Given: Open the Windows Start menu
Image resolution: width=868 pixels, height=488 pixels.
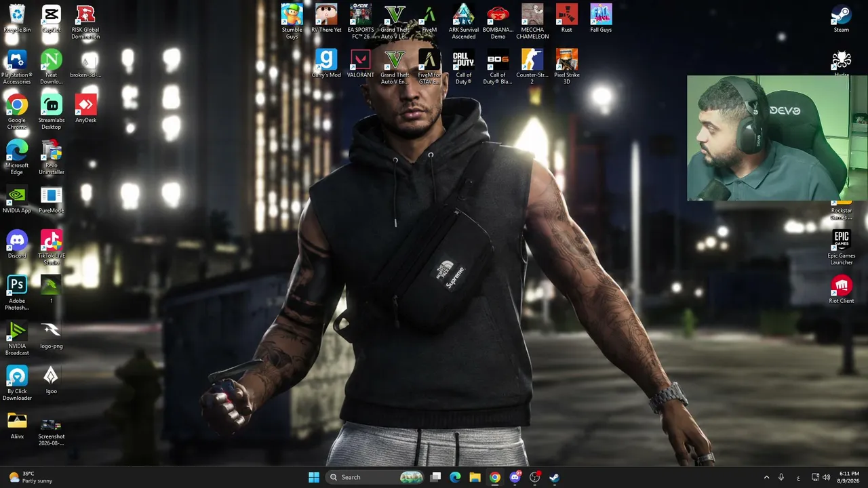Looking at the screenshot, I should point(314,477).
